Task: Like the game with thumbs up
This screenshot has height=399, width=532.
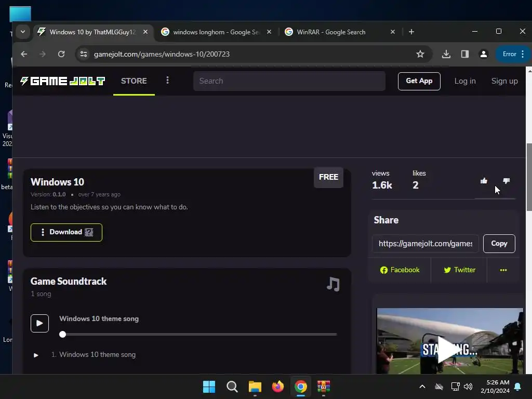Action: pyautogui.click(x=484, y=181)
